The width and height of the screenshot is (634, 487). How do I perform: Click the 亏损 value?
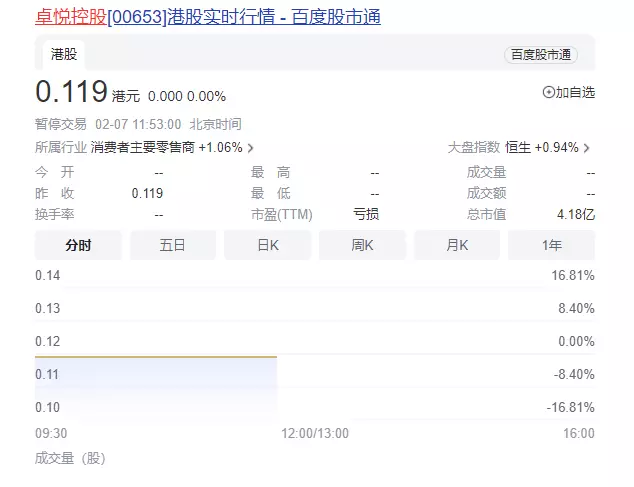366,214
